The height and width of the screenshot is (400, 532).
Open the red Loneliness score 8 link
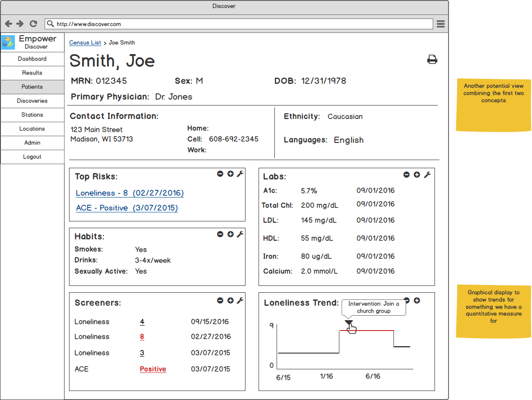pos(142,336)
